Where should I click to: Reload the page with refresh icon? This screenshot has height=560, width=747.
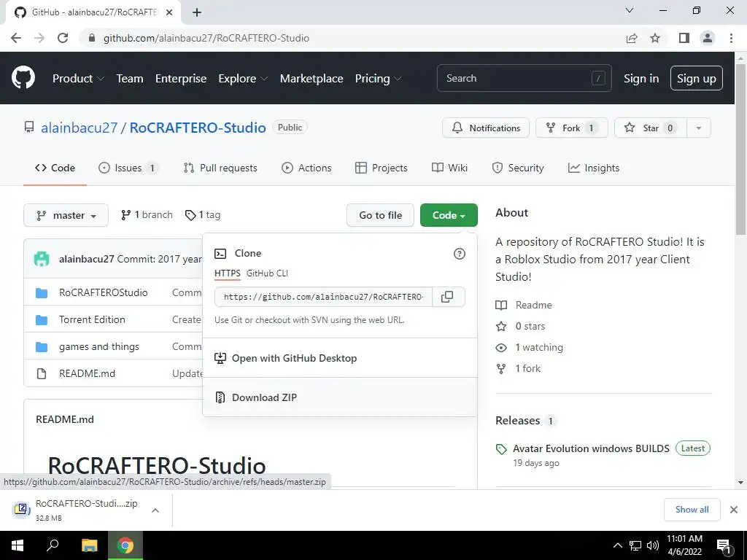tap(63, 38)
